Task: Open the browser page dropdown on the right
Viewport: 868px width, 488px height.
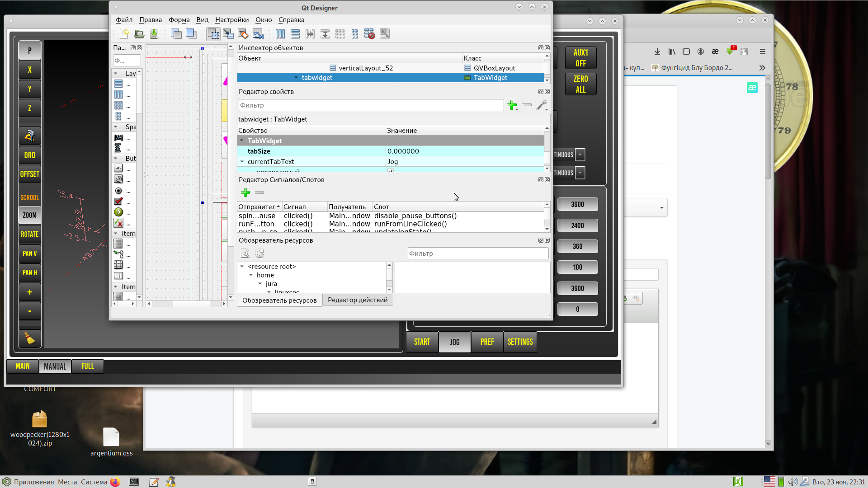Action: 662,208
